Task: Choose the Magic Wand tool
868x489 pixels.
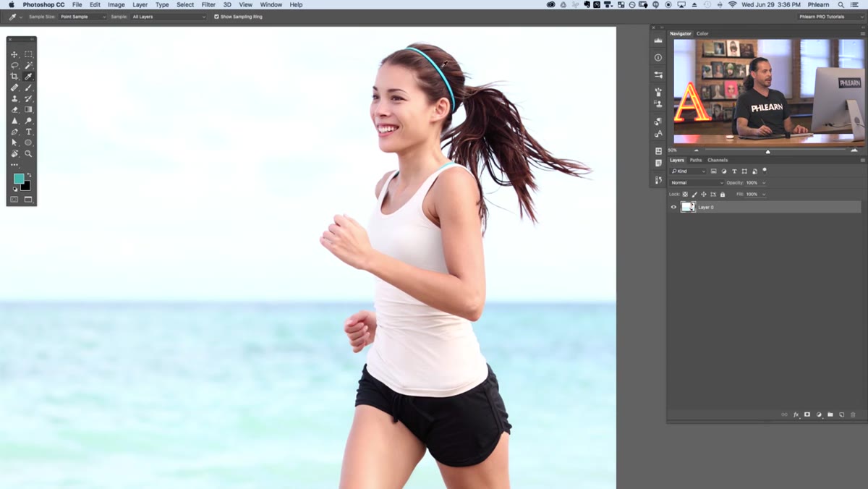Action: pyautogui.click(x=28, y=65)
